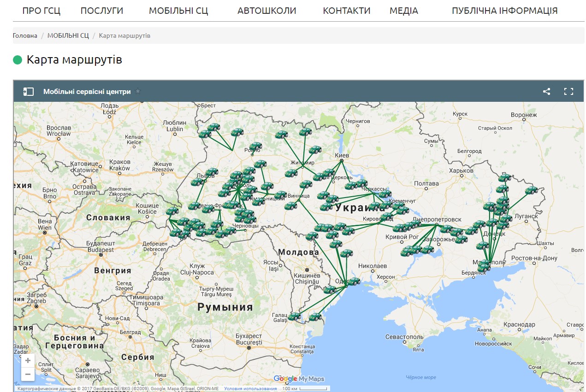The height and width of the screenshot is (392, 586).
Task: Click the share map icon
Action: 546,92
